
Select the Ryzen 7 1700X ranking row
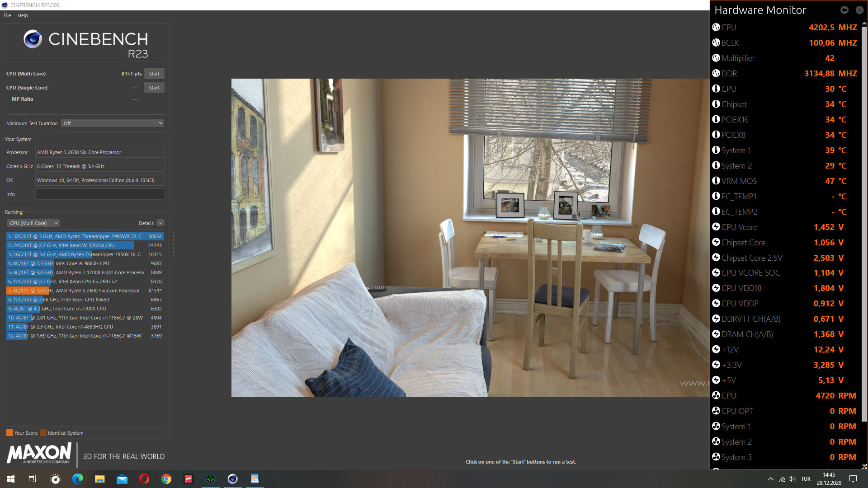pos(85,272)
